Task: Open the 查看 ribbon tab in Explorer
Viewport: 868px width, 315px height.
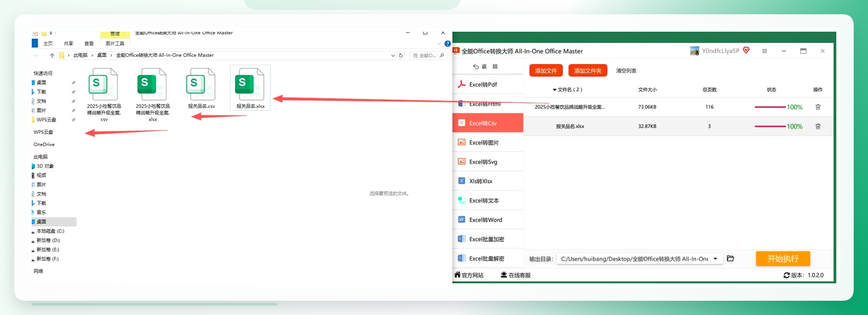Action: pyautogui.click(x=89, y=44)
